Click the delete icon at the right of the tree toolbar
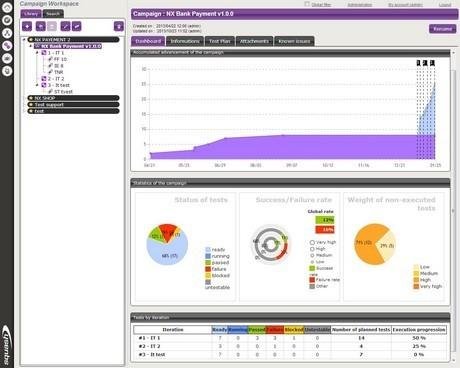This screenshot has width=460, height=368. coord(119,26)
